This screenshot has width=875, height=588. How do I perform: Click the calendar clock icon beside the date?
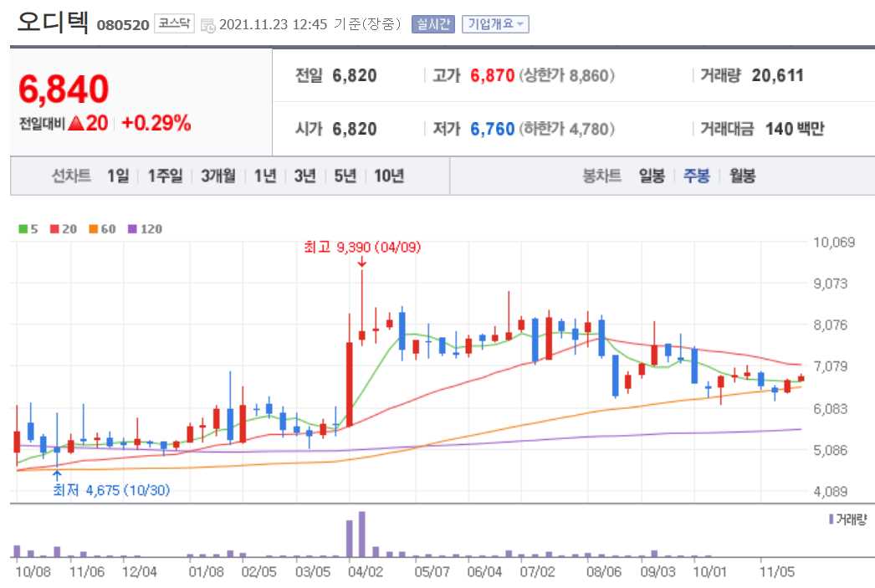(x=207, y=25)
